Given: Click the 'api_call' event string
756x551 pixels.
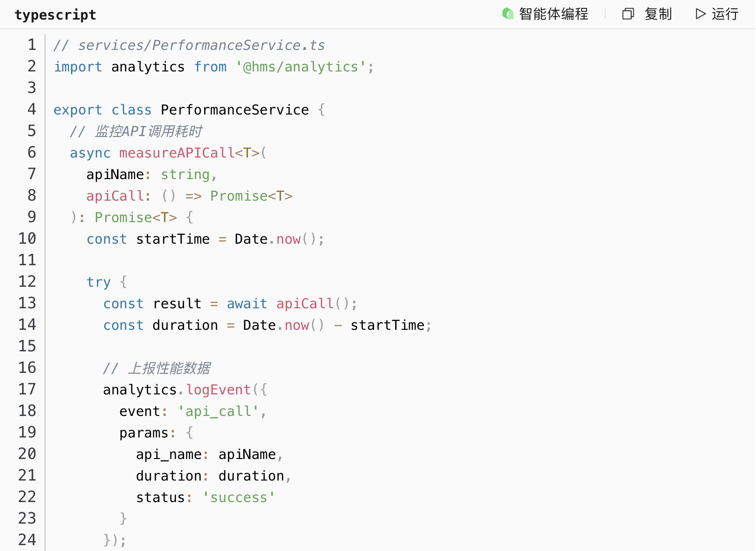Looking at the screenshot, I should point(218,411).
